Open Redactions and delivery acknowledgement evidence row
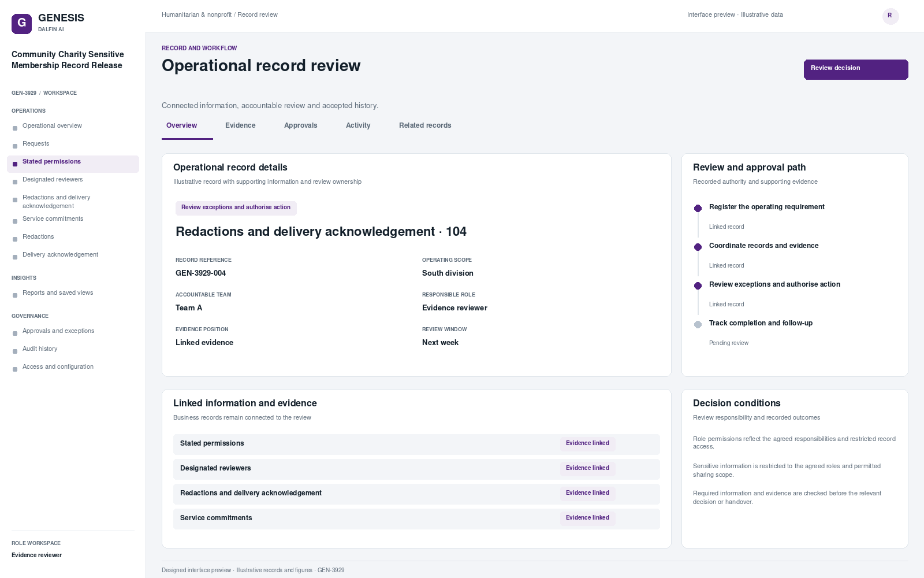This screenshot has width=924, height=578. point(416,494)
